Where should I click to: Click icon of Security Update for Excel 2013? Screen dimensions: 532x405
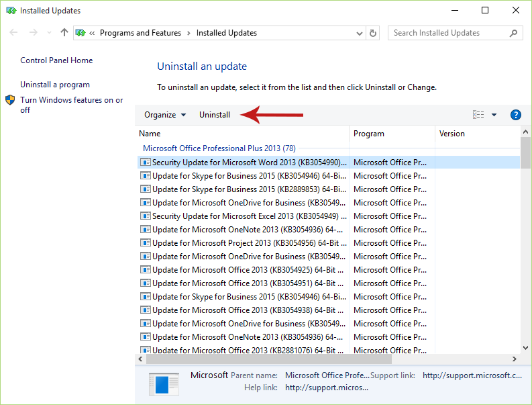point(145,216)
